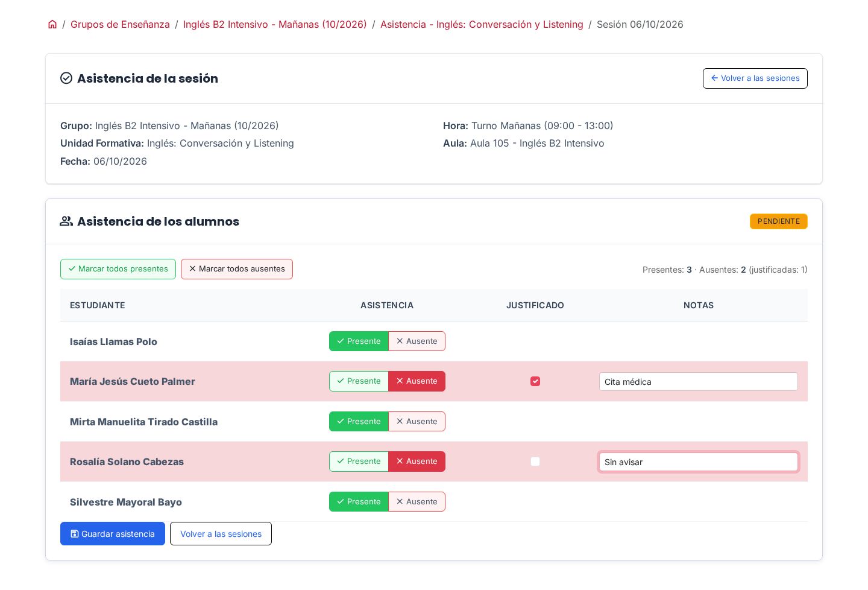The image size is (868, 590).
Task: Click Marcar todos ausentes button
Action: pos(237,269)
